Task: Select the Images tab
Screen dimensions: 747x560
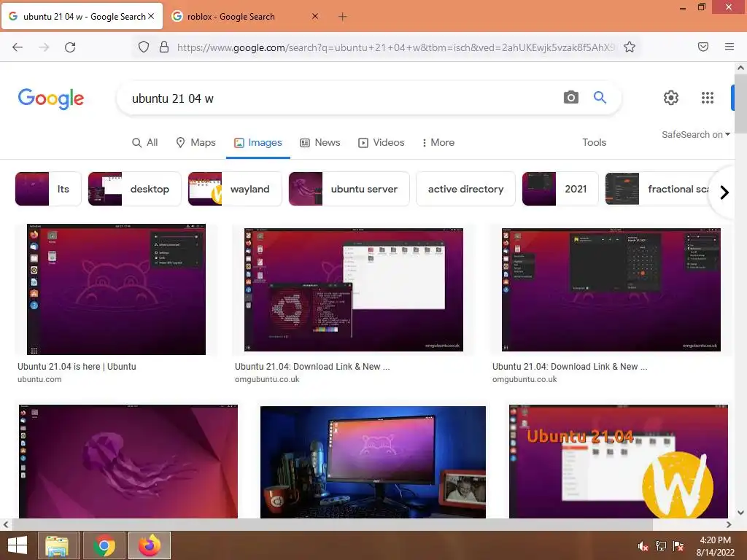Action: click(258, 142)
